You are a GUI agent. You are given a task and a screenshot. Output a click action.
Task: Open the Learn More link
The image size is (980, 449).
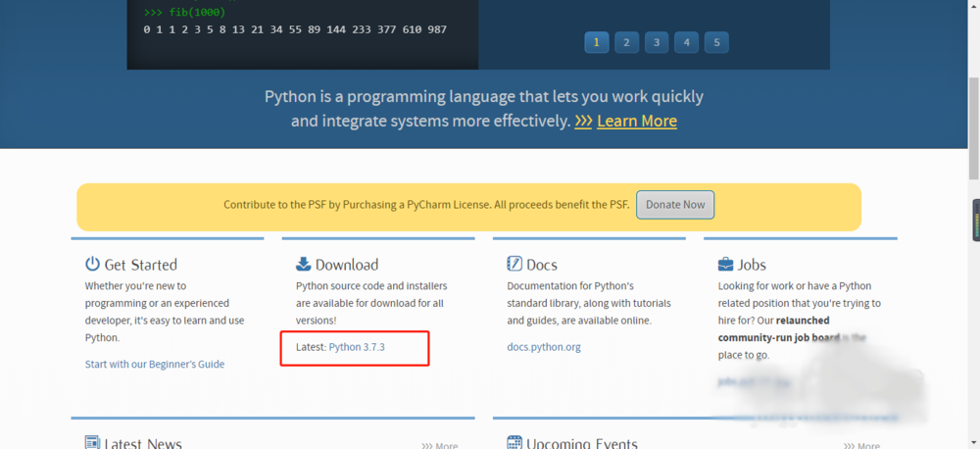pos(637,122)
